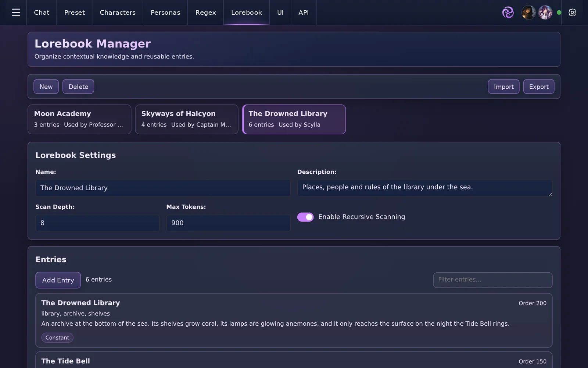
Task: Click the Import button
Action: (x=503, y=86)
